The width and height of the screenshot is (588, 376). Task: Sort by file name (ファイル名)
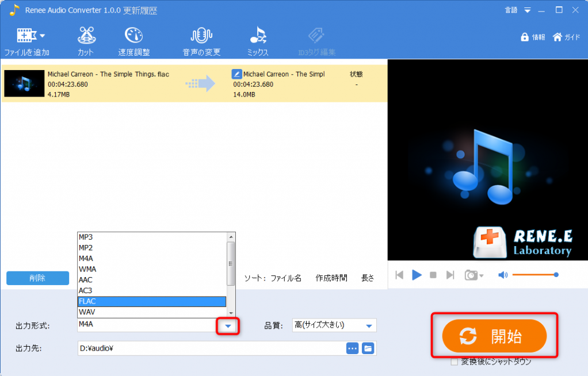click(x=286, y=278)
